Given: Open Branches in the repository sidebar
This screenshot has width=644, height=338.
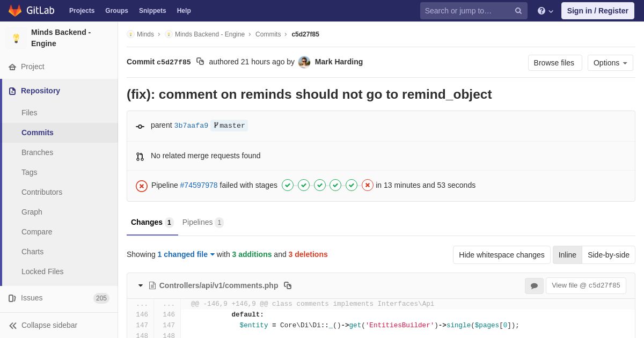Looking at the screenshot, I should (37, 152).
